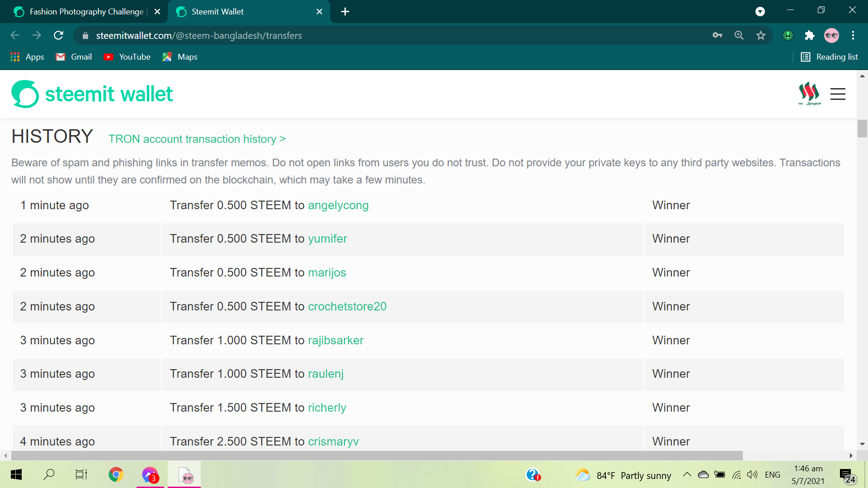Click the scroll left arrow
868x488 pixels.
(x=5, y=455)
